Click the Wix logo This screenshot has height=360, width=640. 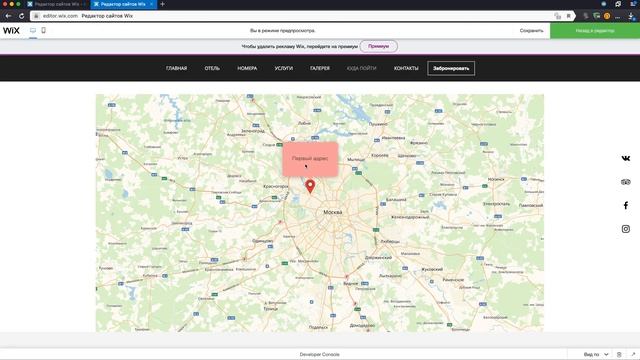(11, 31)
